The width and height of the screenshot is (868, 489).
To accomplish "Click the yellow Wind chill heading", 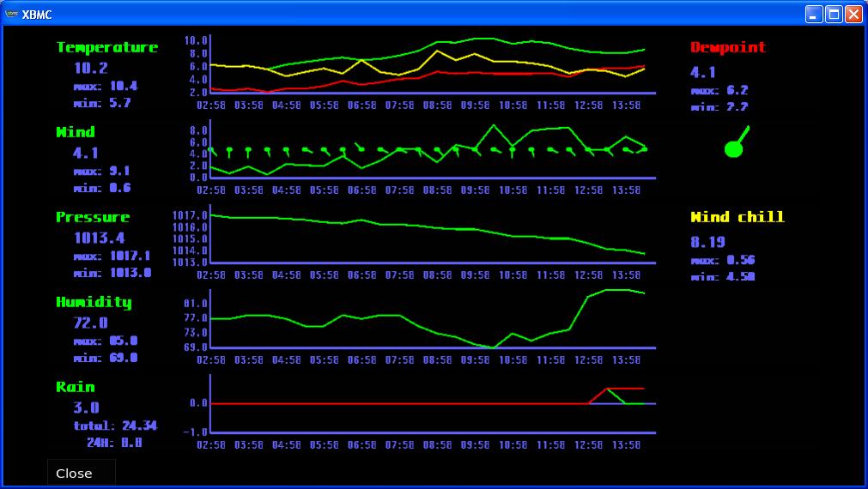I will pyautogui.click(x=737, y=217).
